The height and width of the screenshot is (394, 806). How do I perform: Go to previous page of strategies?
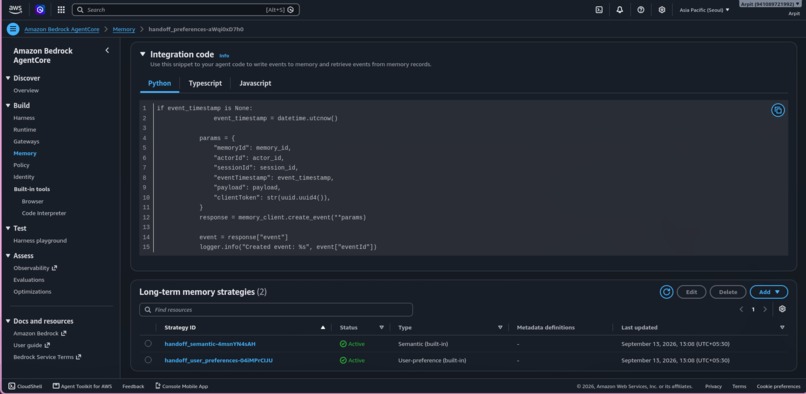coord(741,309)
